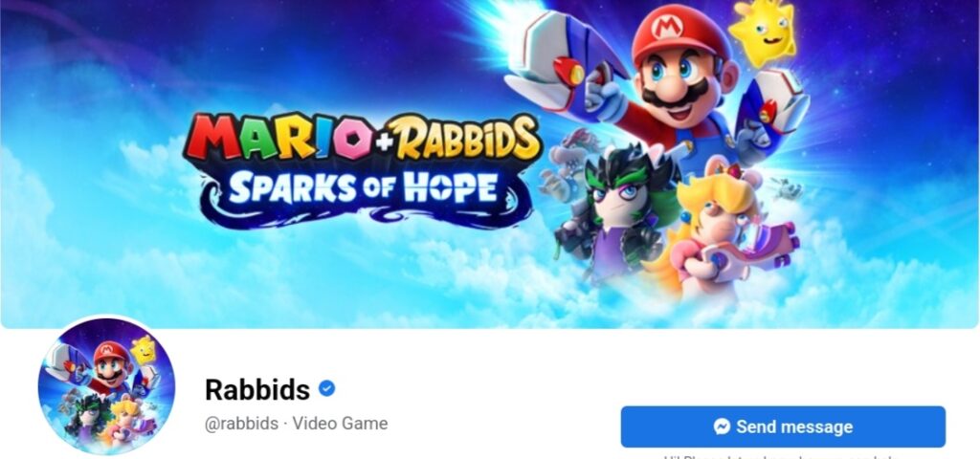The image size is (980, 459).
Task: Click the blue verified badge beside Rabbids
Action: [326, 388]
